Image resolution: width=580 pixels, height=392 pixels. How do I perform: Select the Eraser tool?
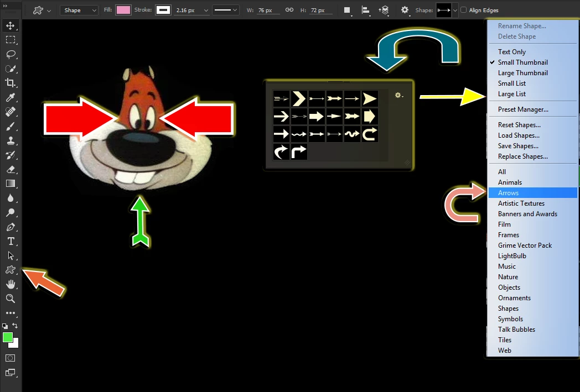click(11, 169)
